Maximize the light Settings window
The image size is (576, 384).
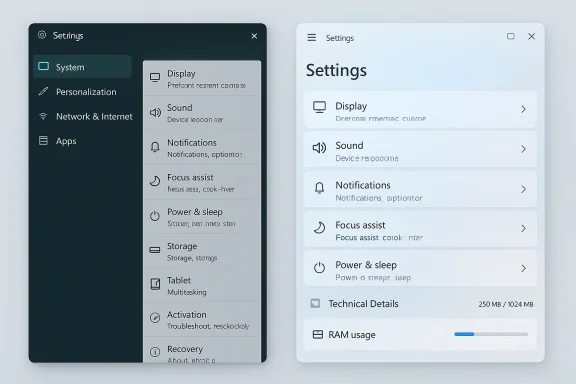(511, 36)
